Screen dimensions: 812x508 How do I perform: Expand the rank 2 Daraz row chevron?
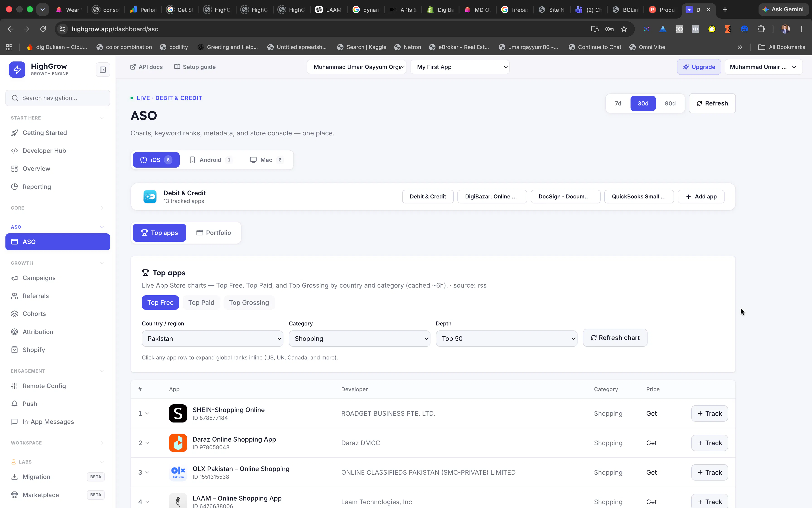[147, 443]
